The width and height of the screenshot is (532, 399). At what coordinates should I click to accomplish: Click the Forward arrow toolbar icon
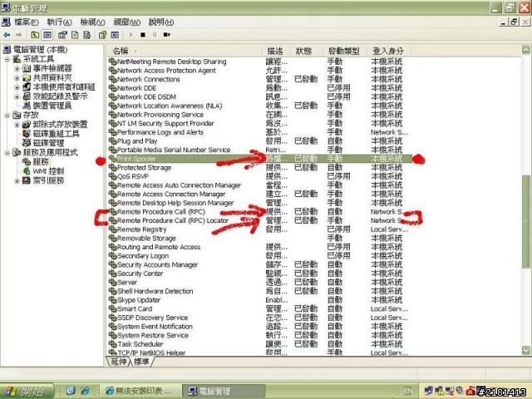(18, 35)
